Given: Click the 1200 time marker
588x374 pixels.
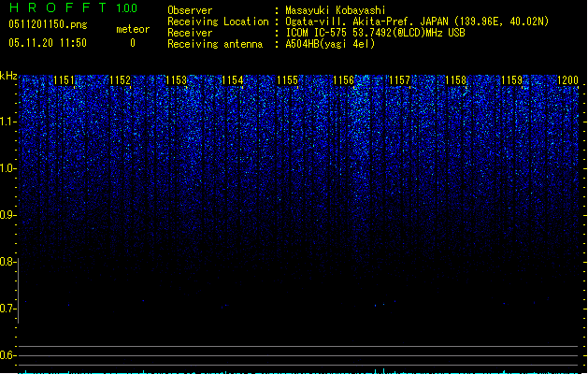Looking at the screenshot, I should click(567, 80).
